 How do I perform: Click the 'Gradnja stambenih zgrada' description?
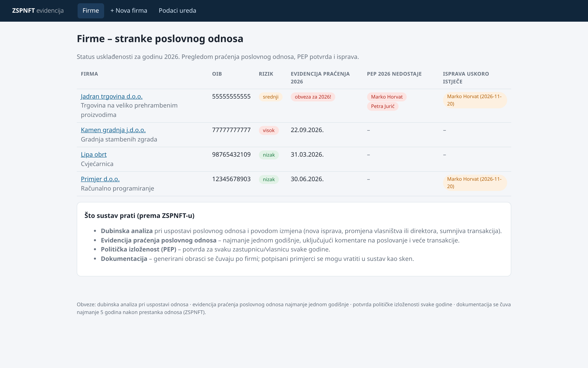click(119, 139)
